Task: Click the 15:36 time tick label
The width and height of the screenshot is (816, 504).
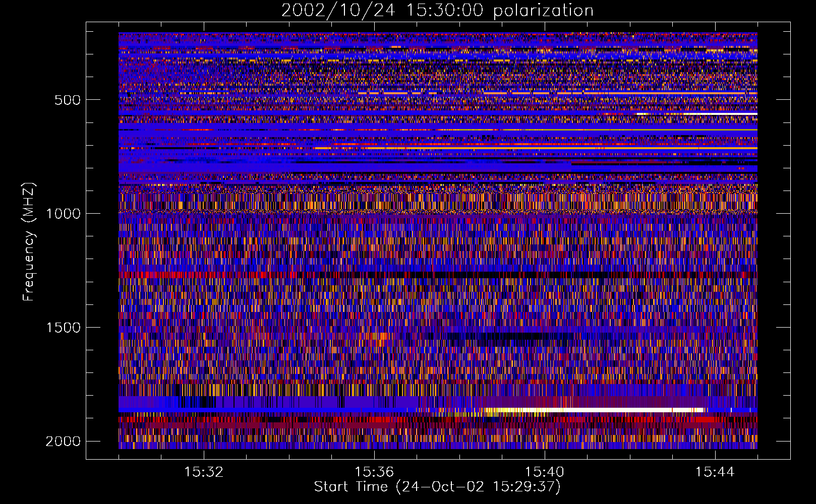Action: [x=374, y=472]
